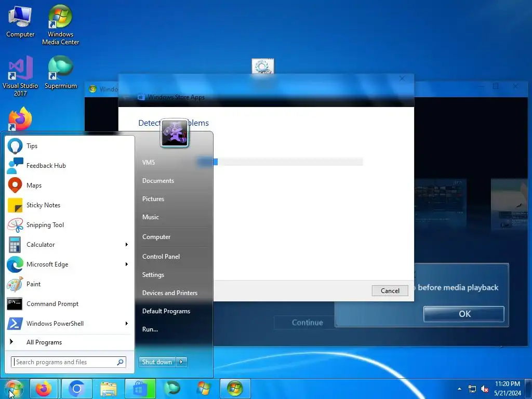Open the Computer desktop icon

20,21
